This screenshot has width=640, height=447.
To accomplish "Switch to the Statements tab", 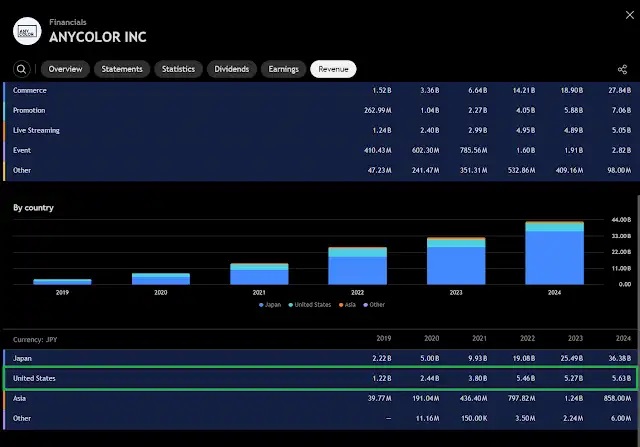I will point(122,69).
